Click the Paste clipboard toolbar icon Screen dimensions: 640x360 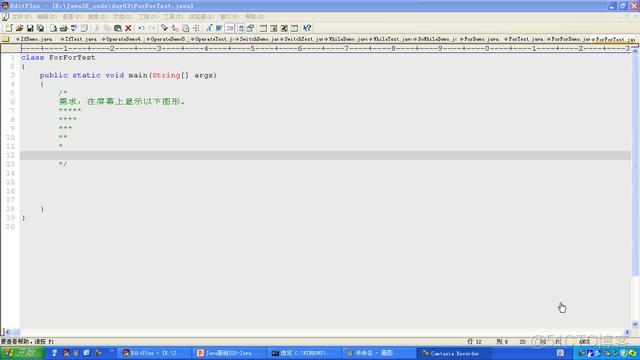(x=118, y=28)
